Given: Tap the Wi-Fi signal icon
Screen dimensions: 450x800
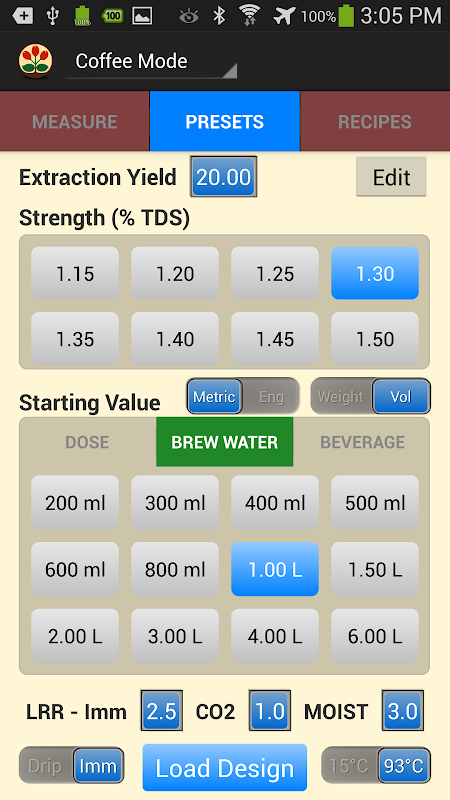Looking at the screenshot, I should point(250,16).
